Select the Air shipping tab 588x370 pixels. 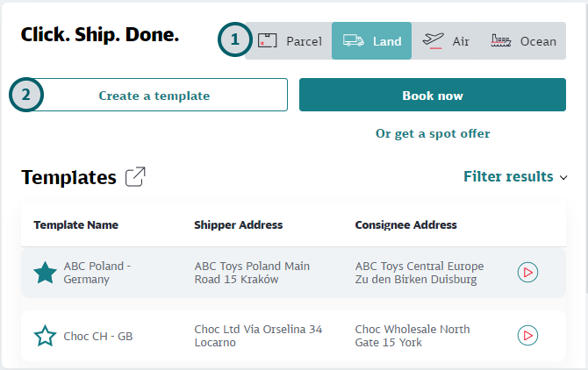pos(447,41)
